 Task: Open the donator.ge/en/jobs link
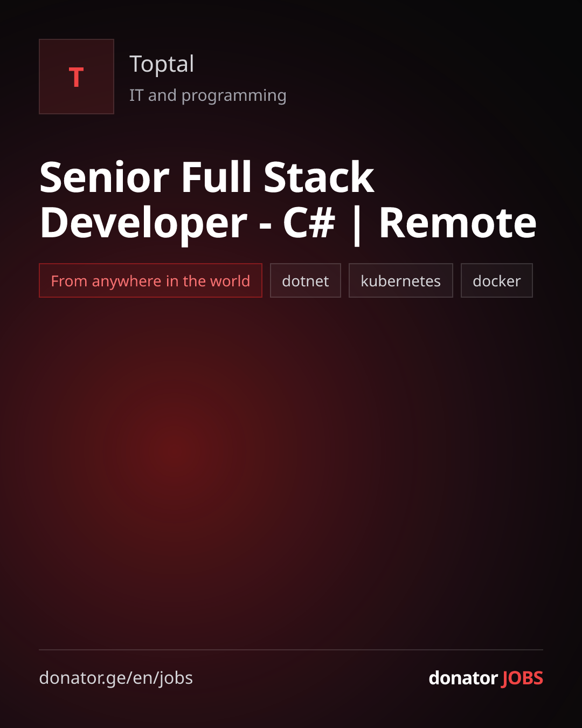116,678
